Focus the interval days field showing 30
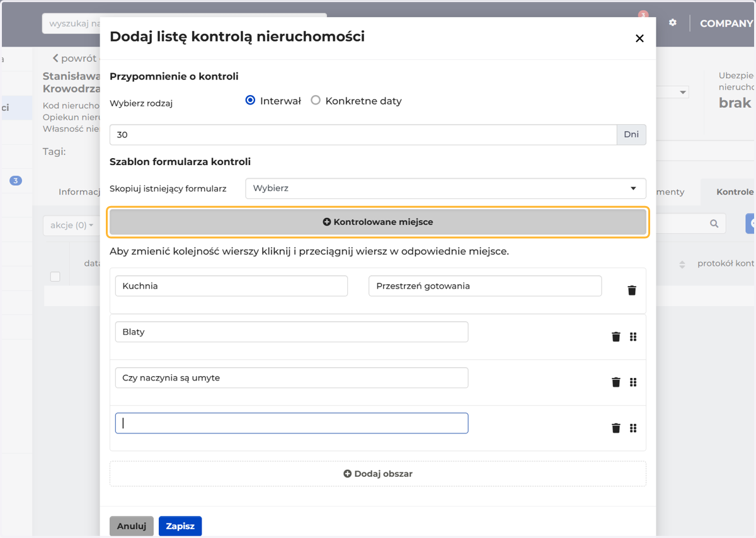 point(363,135)
